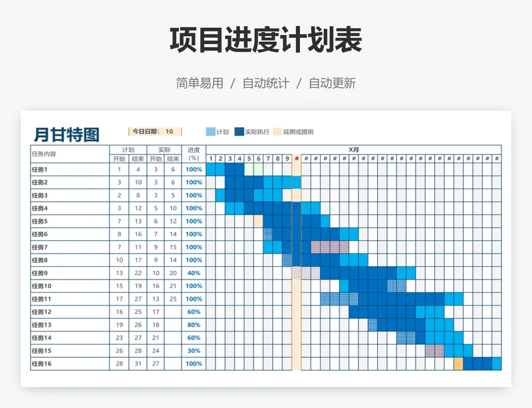Click the 自动统计 subtitle text
The image size is (532, 408).
[266, 83]
